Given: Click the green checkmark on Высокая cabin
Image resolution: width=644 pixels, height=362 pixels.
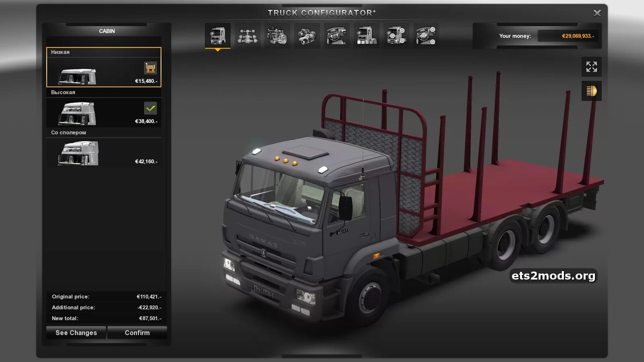Looking at the screenshot, I should (151, 108).
